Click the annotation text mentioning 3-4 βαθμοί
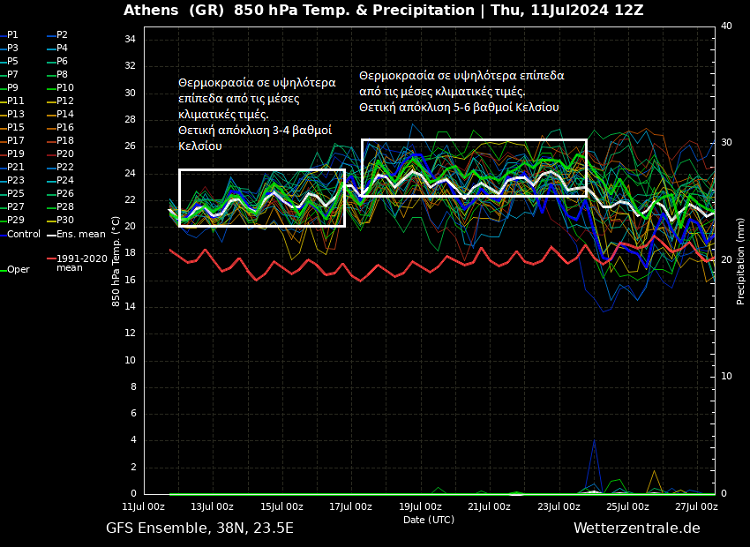The height and width of the screenshot is (547, 750). pos(256,114)
